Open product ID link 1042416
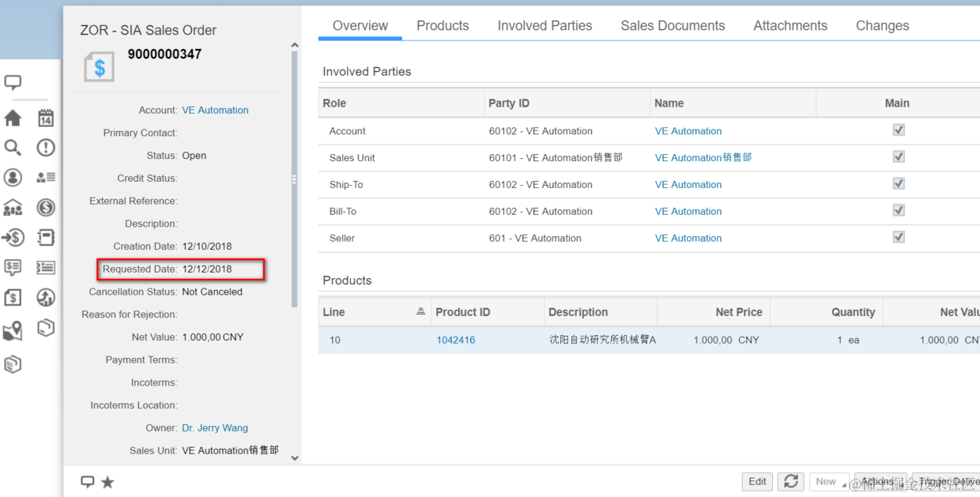Viewport: 980px width, 497px height. click(x=456, y=340)
